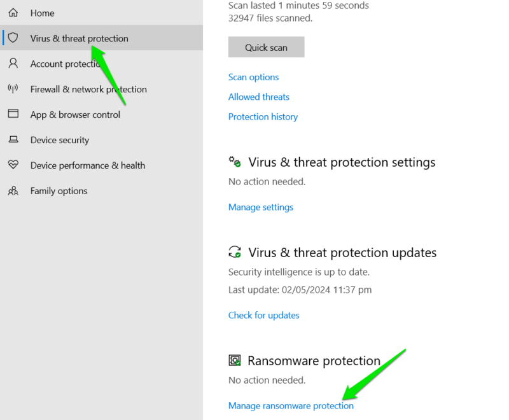Select the Device performance & health heart icon

[13, 165]
